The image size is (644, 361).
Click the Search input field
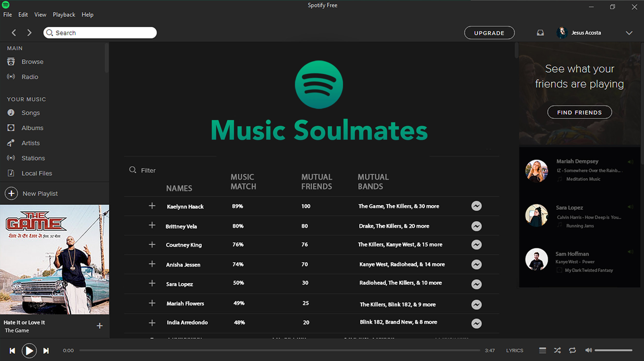103,33
